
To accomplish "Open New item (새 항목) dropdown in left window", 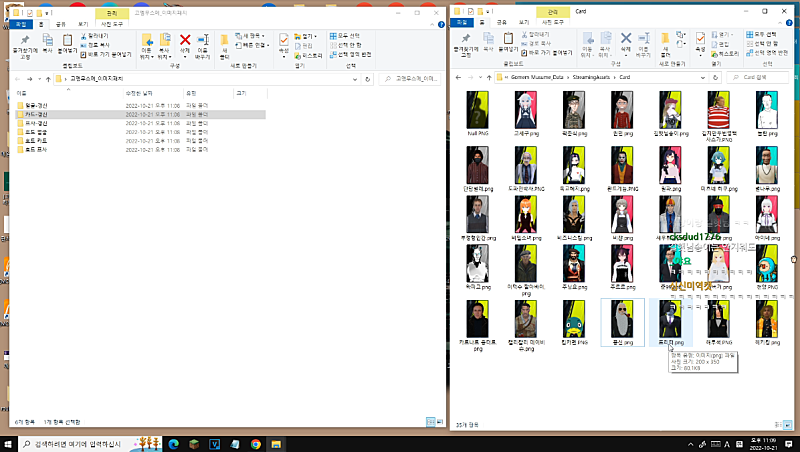I will click(x=250, y=36).
